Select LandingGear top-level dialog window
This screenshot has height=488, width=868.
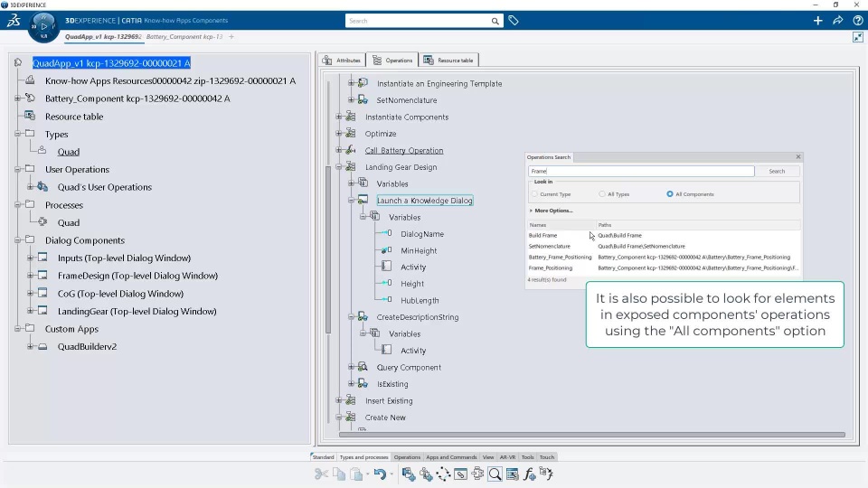tap(137, 311)
